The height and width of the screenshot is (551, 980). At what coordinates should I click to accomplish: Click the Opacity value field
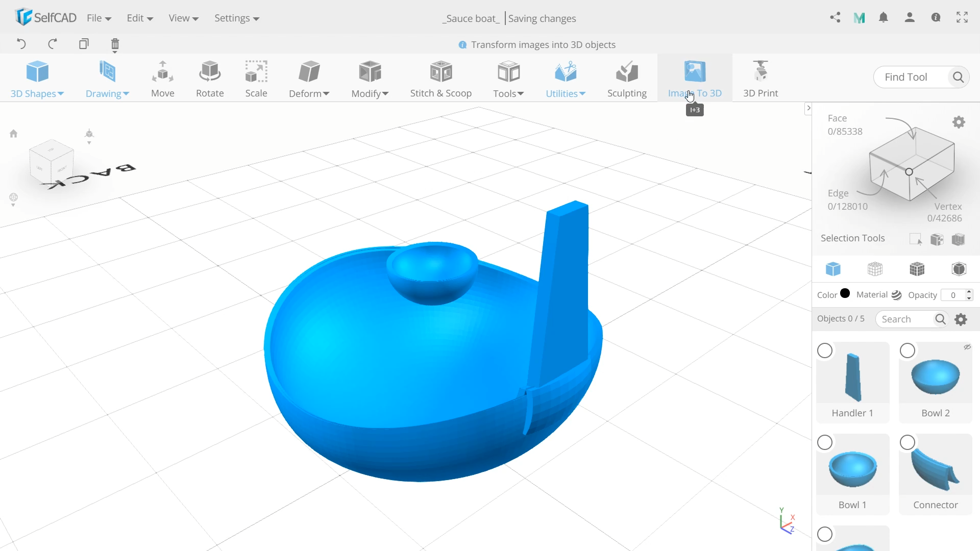(953, 295)
